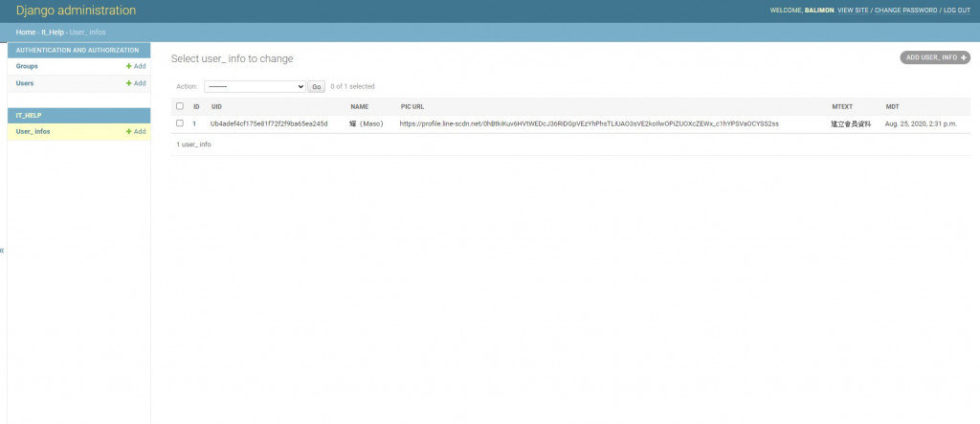This screenshot has width=980, height=424.
Task: Click the ADD USER_ INFO plus button
Action: coord(935,57)
